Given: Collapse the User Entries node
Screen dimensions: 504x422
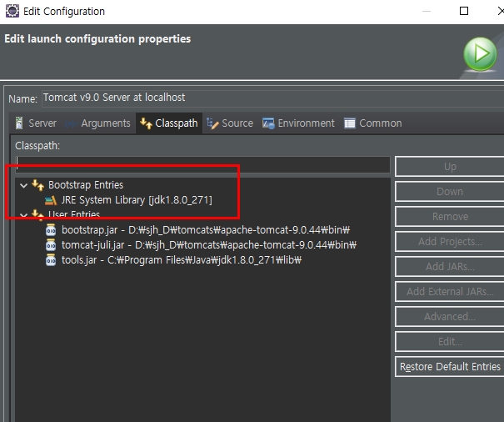Looking at the screenshot, I should pos(23,214).
